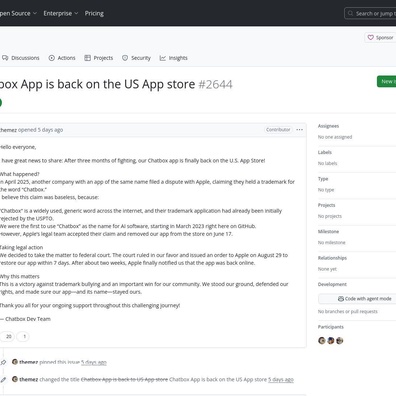Open the Insights tab
The width and height of the screenshot is (396, 396).
tap(174, 58)
